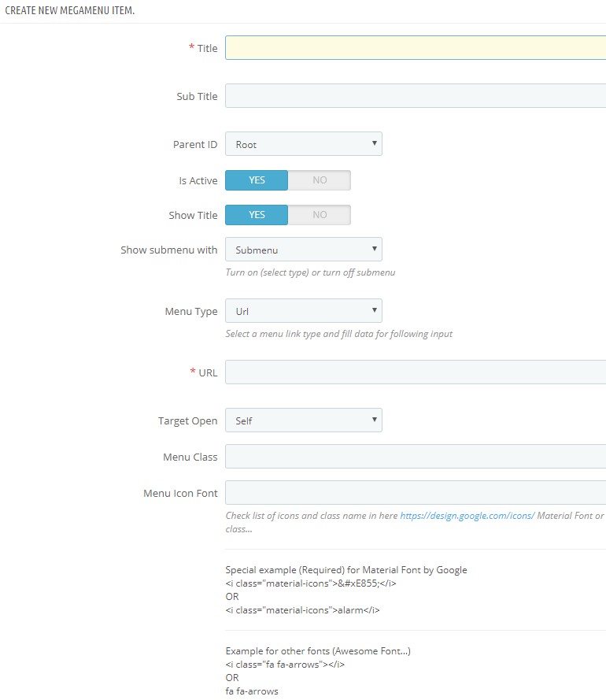Open the design.google.com/icons link
Screen dimensions: 606x700
click(x=467, y=516)
